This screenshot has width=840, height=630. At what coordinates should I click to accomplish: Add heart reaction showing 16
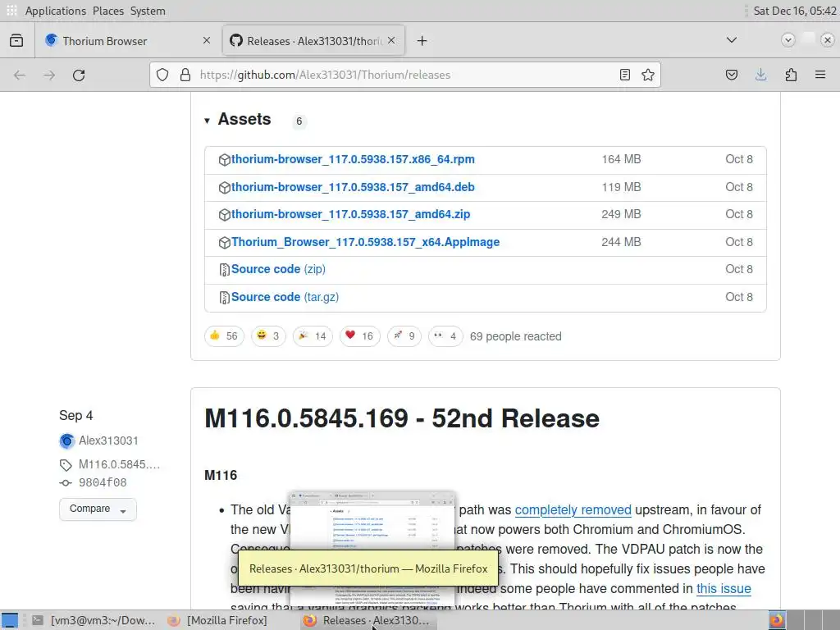click(x=359, y=336)
